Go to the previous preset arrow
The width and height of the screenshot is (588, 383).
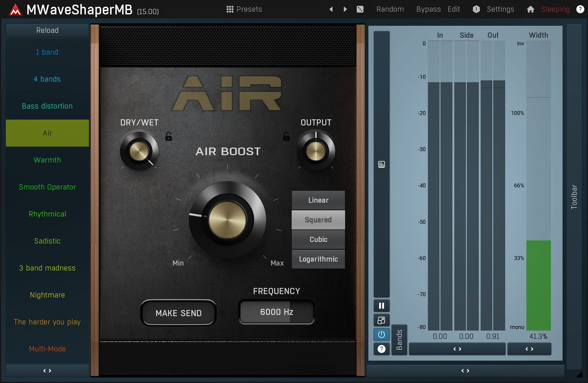pos(331,9)
